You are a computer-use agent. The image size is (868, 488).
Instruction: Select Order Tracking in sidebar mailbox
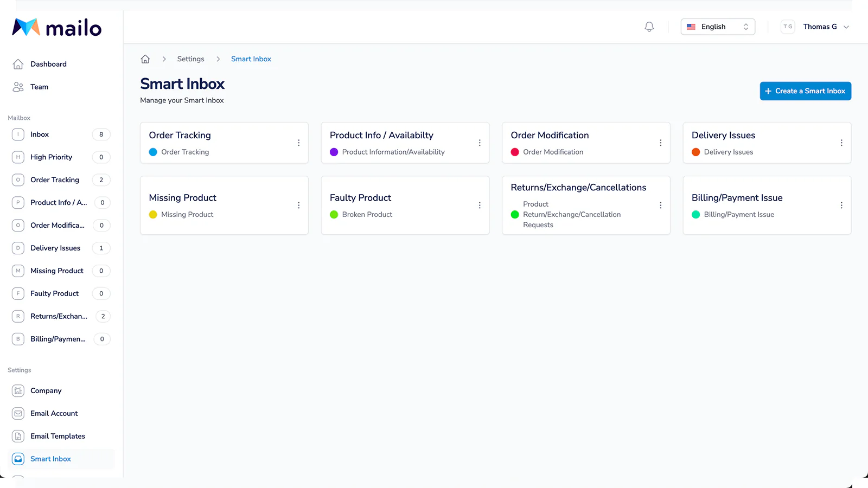coord(61,180)
